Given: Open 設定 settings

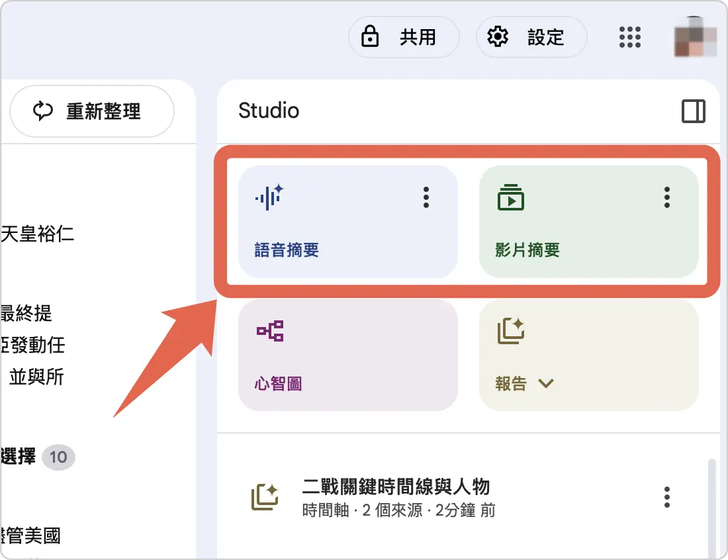Looking at the screenshot, I should tap(531, 37).
